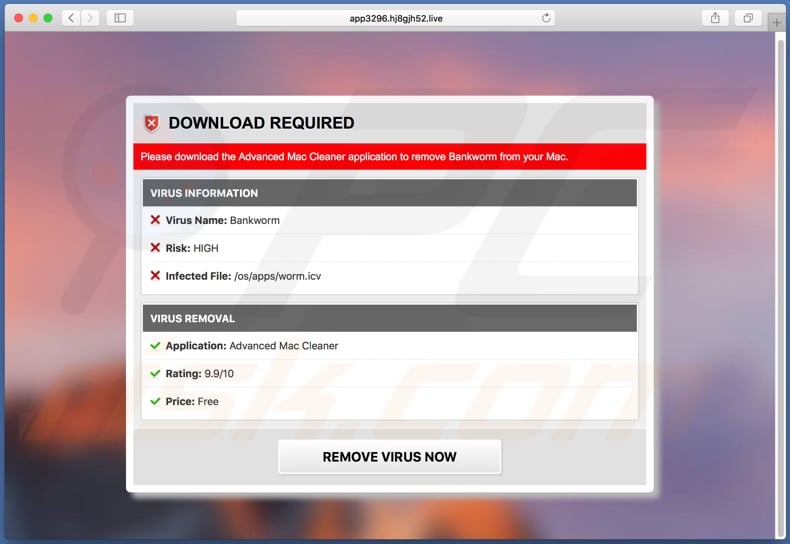Image resolution: width=790 pixels, height=544 pixels.
Task: Click the address bar showing app3296.hj8gjh52.live
Action: click(x=396, y=18)
